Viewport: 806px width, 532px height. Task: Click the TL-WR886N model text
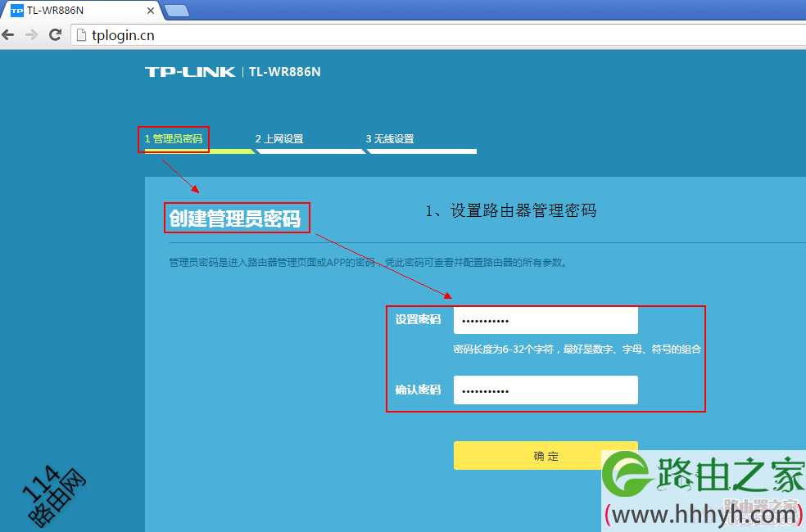[x=285, y=72]
